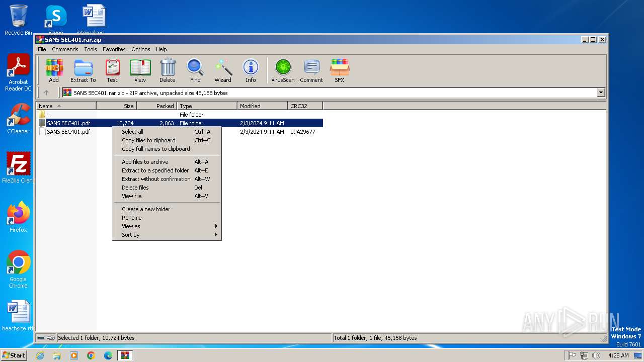The width and height of the screenshot is (644, 362).
Task: Click the taskbar clock showing 4:25 AM
Action: [618, 355]
